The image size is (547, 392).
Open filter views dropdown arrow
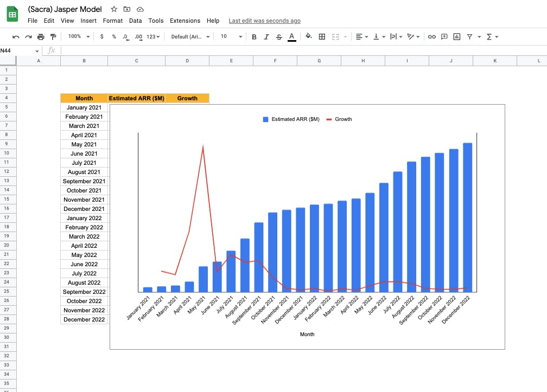[479, 36]
